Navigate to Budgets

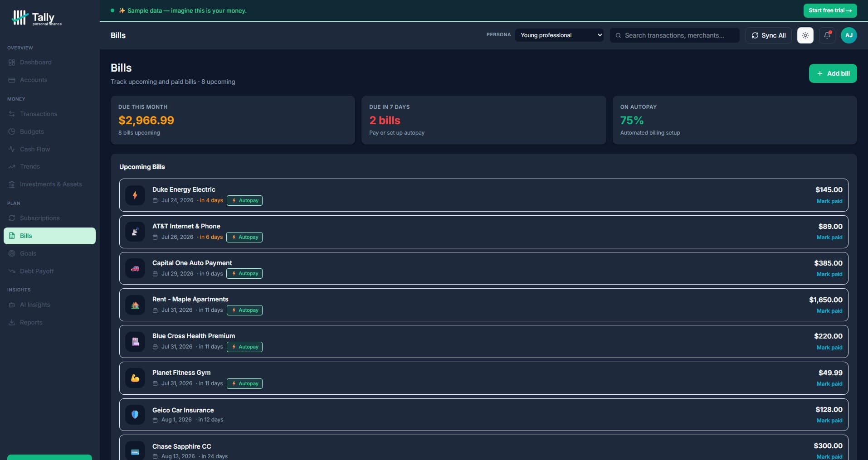pyautogui.click(x=49, y=131)
